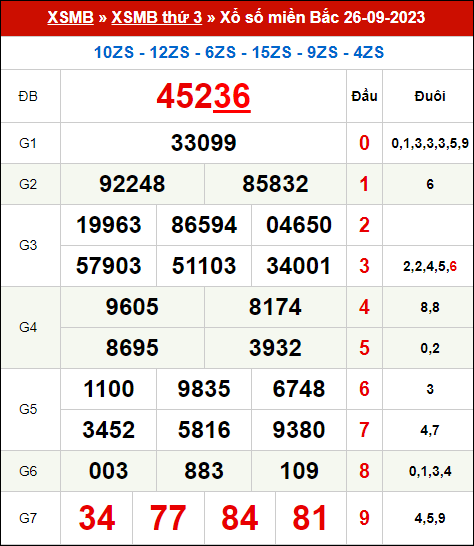Open the XSMB thứ 3 header link
This screenshot has width=474, height=546.
(157, 17)
